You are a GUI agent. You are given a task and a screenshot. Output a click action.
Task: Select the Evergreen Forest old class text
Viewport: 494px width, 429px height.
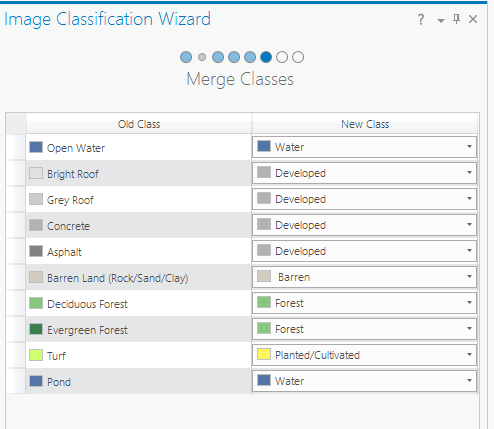coord(87,330)
